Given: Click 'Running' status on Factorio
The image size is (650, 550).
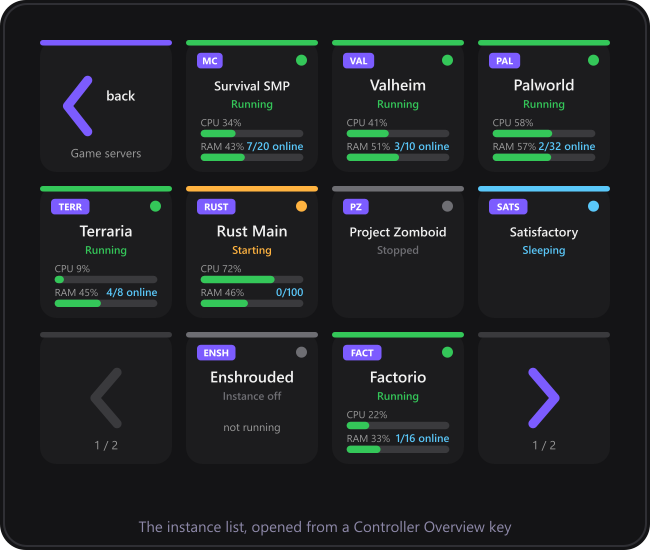Looking at the screenshot, I should 398,396.
